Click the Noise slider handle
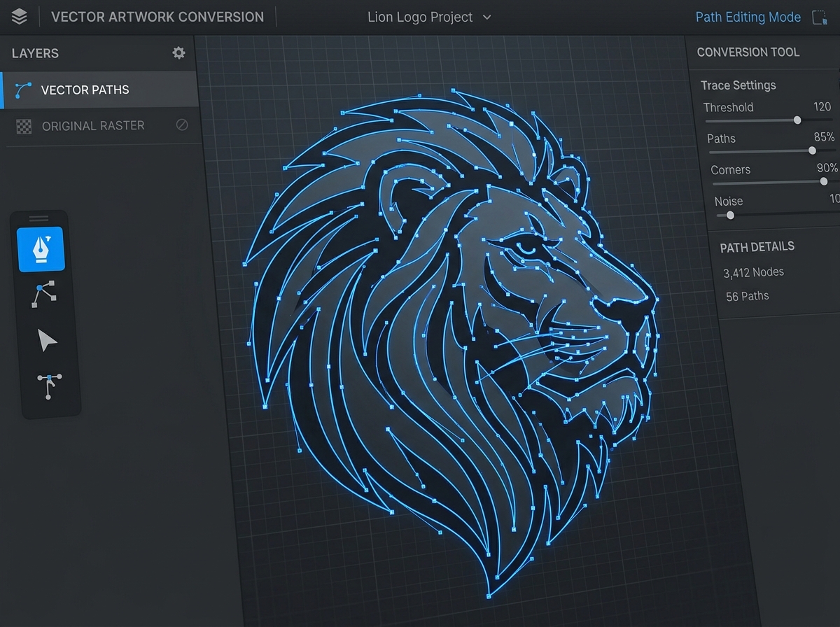Viewport: 840px width, 627px height. (x=730, y=216)
